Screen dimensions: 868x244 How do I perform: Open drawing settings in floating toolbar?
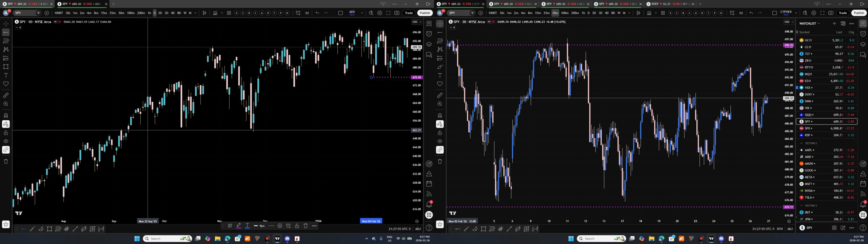[x=280, y=226]
